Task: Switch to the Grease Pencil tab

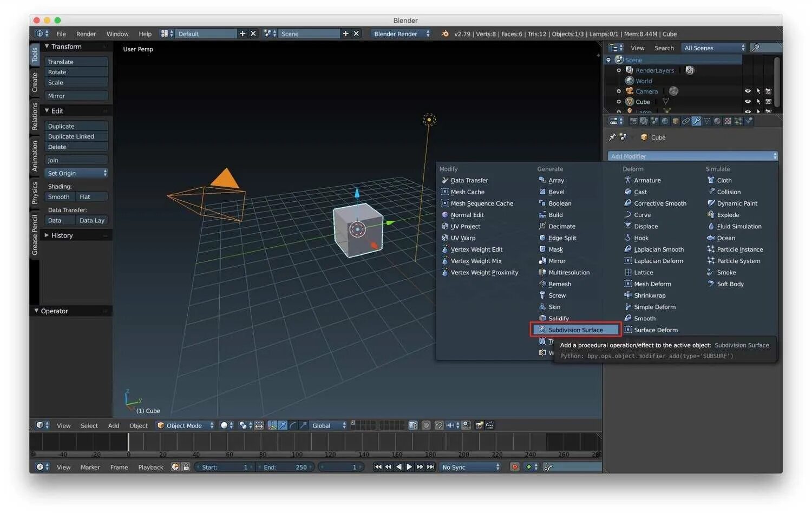Action: (x=35, y=235)
